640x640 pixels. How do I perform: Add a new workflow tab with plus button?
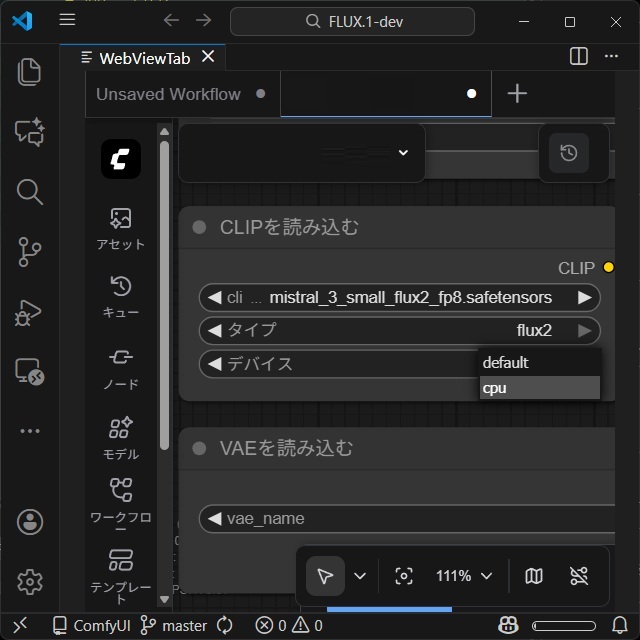(x=517, y=94)
